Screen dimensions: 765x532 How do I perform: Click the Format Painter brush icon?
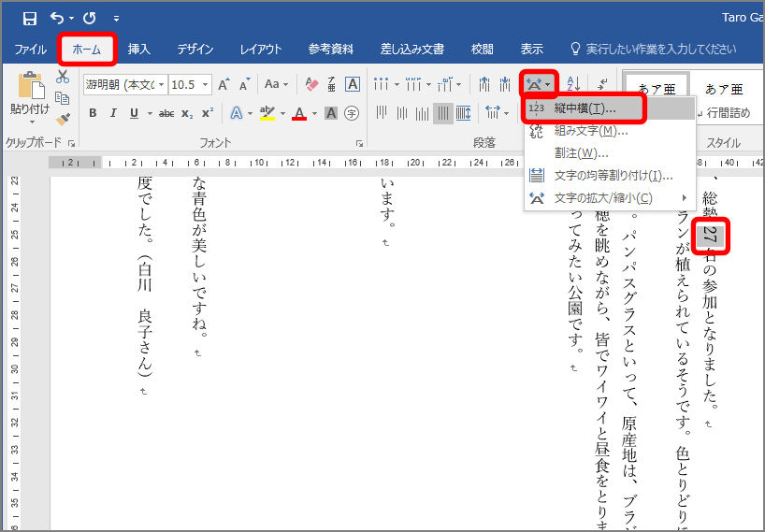(63, 120)
